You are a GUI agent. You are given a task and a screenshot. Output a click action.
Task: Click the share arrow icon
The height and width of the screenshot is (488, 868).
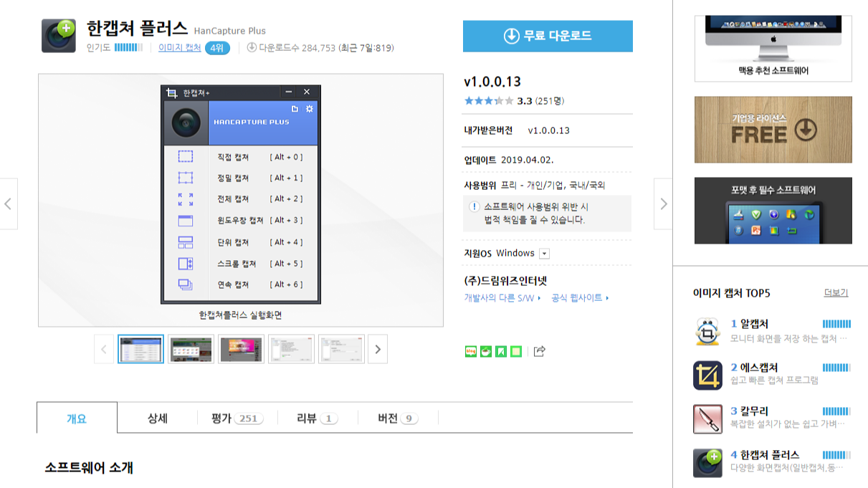540,351
